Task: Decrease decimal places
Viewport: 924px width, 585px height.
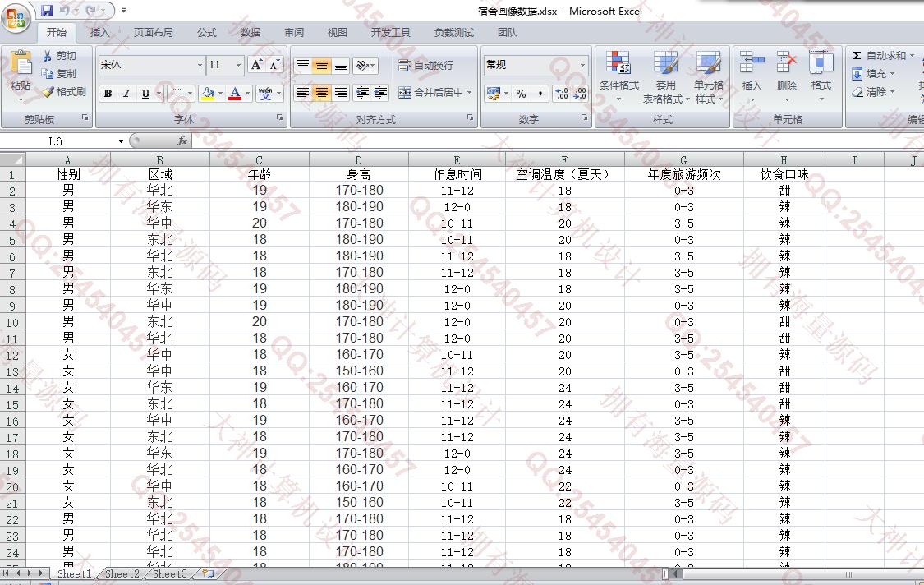Action: click(580, 93)
